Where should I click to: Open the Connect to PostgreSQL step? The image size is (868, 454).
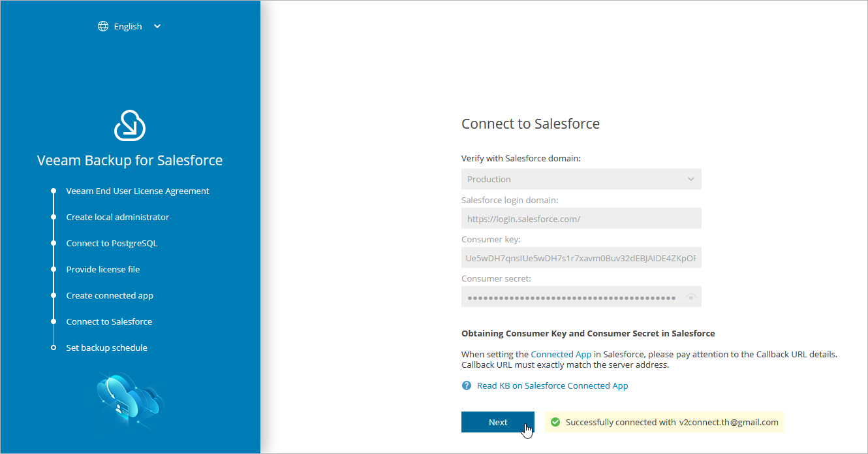[x=112, y=243]
